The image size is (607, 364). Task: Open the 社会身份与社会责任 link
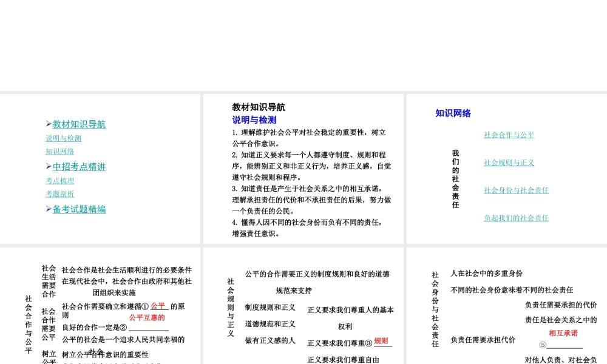516,190
